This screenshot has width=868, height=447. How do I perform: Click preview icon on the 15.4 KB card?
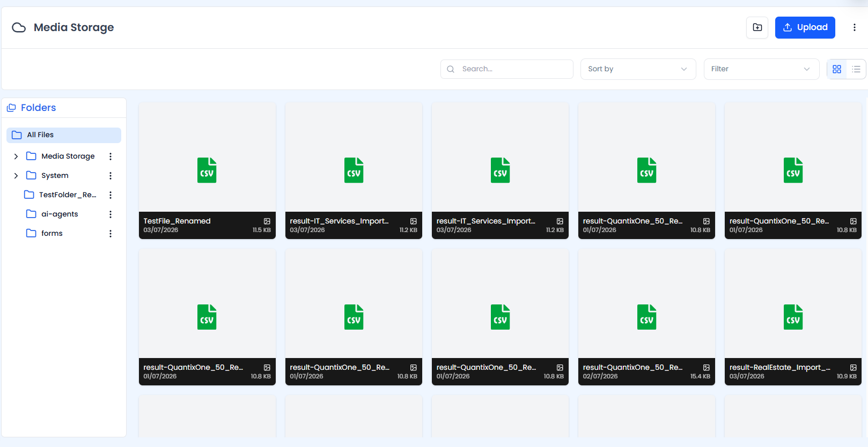point(707,368)
